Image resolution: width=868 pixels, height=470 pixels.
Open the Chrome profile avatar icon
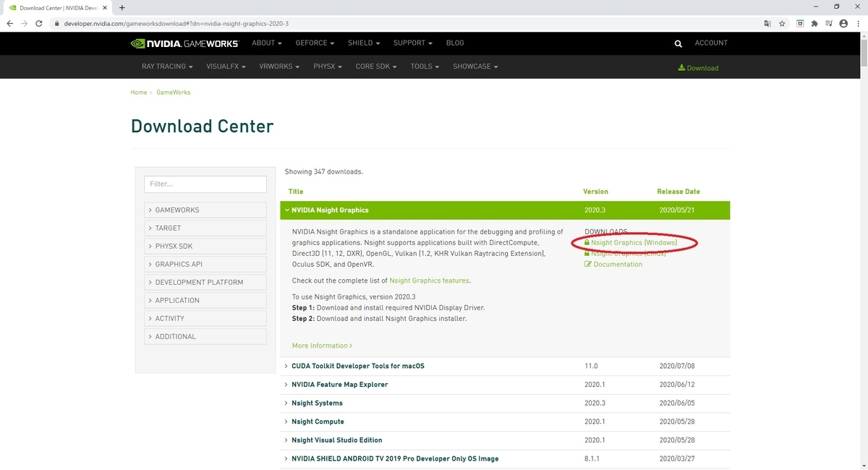tap(843, 23)
